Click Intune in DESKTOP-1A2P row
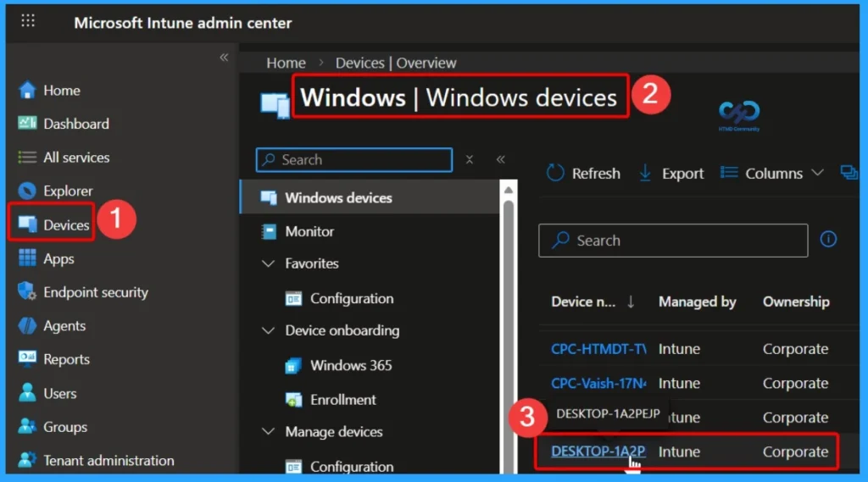Screen dimensions: 868x482 [679, 452]
